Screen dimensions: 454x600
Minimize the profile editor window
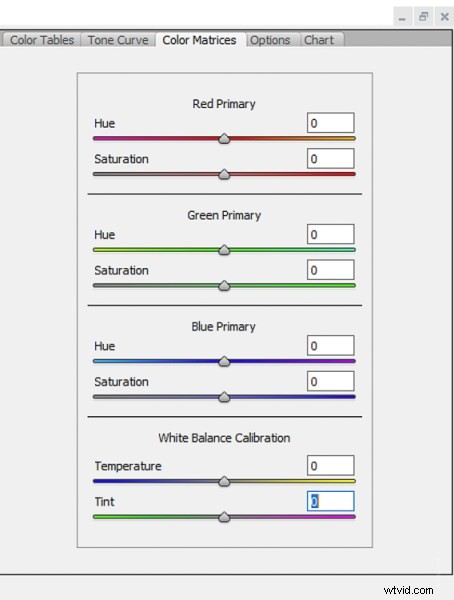[402, 16]
